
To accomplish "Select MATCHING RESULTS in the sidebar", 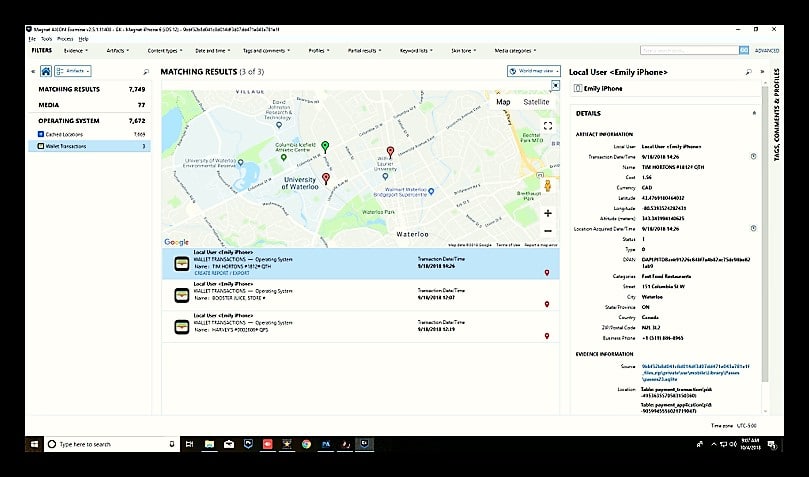I will click(91, 89).
